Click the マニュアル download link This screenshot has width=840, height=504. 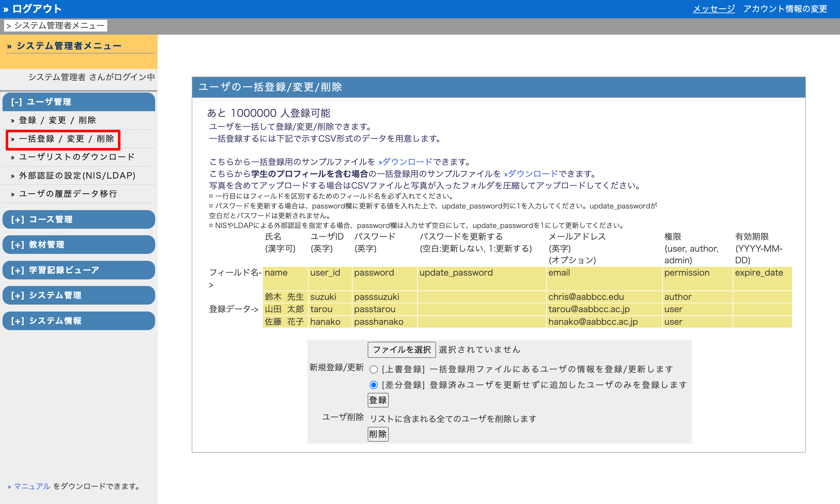[x=32, y=486]
